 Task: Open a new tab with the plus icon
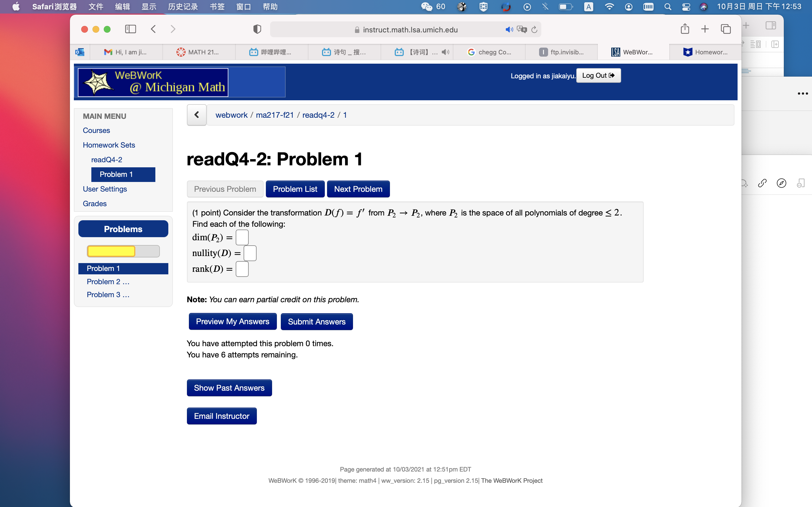pos(705,29)
